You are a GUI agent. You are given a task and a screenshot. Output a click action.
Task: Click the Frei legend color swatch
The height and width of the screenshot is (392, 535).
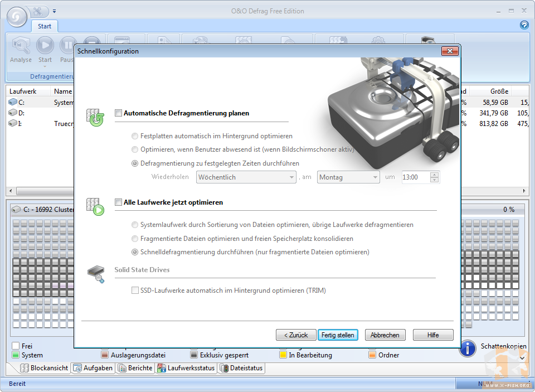click(16, 346)
